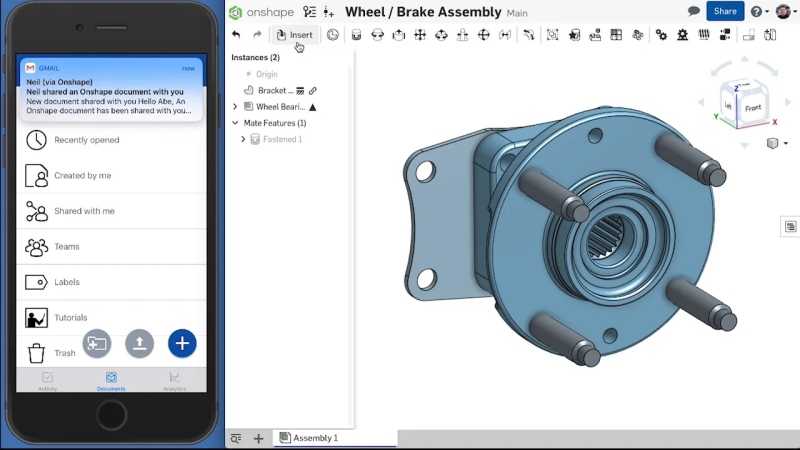
Task: Click the Main branch label
Action: pyautogui.click(x=517, y=13)
